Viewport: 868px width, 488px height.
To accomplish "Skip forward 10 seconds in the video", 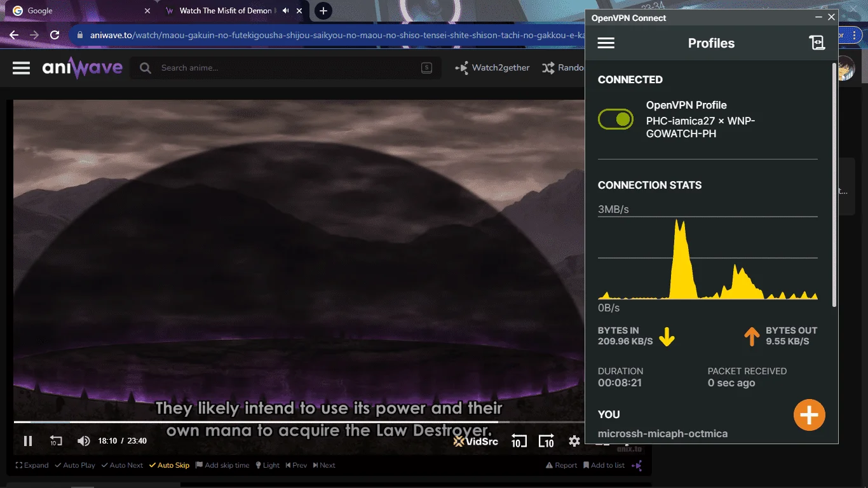I will click(x=546, y=440).
